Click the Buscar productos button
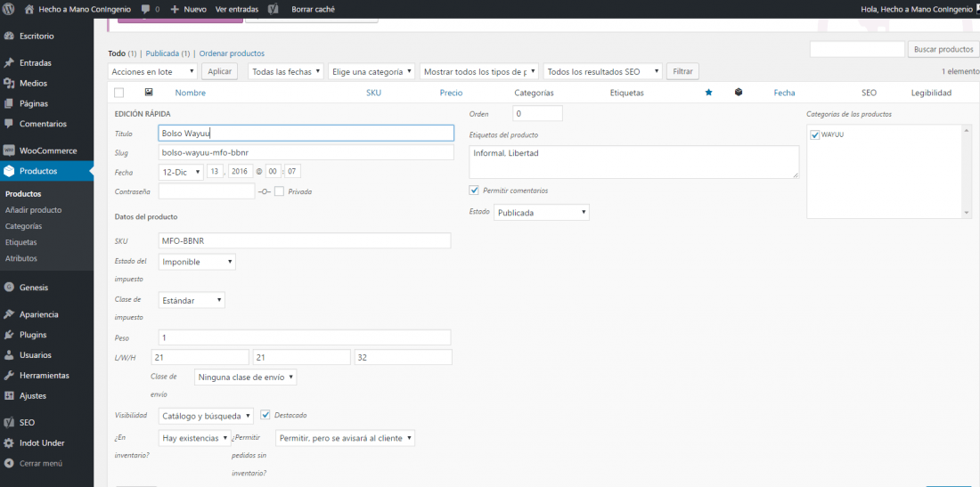This screenshot has height=487, width=980. pos(943,49)
